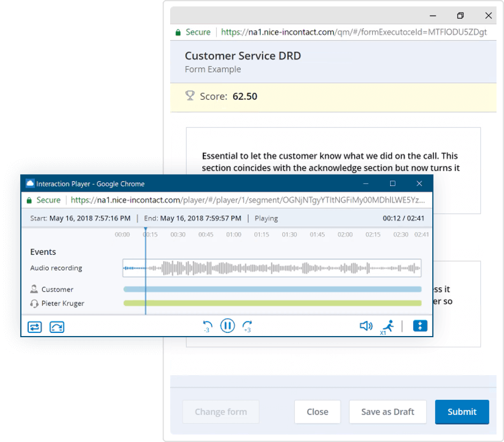The width and height of the screenshot is (504, 442).
Task: Maximize the Interaction Player window
Action: point(393,184)
